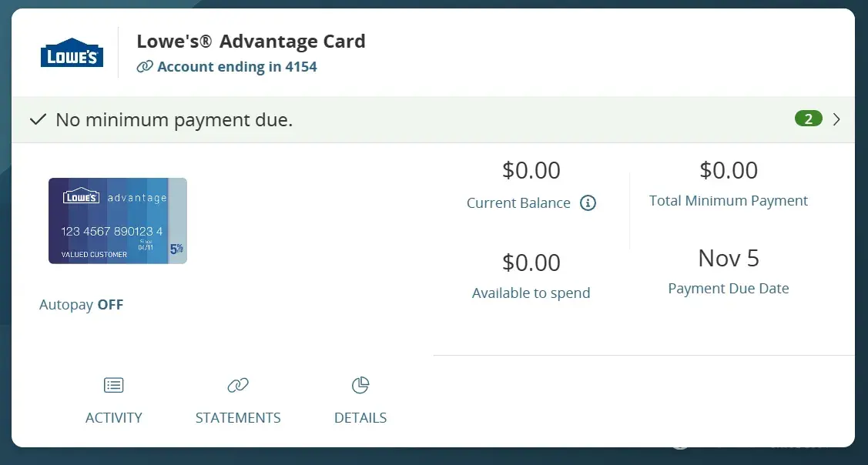The width and height of the screenshot is (868, 465).
Task: Click the Lowe's Advantage card image
Action: click(x=117, y=221)
